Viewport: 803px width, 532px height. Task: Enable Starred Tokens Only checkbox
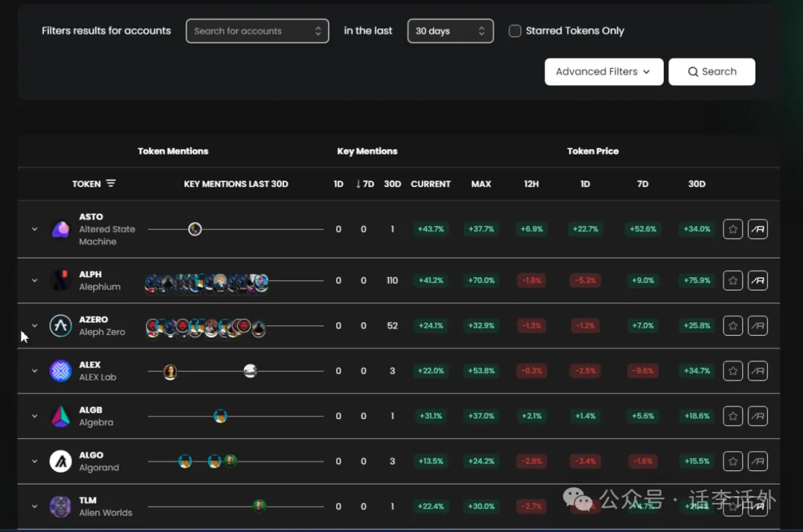click(x=515, y=30)
